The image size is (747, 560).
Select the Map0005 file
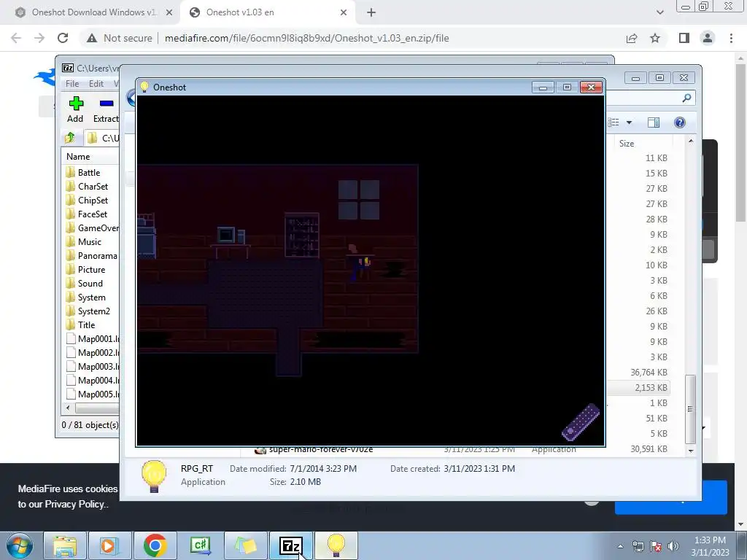pyautogui.click(x=93, y=394)
